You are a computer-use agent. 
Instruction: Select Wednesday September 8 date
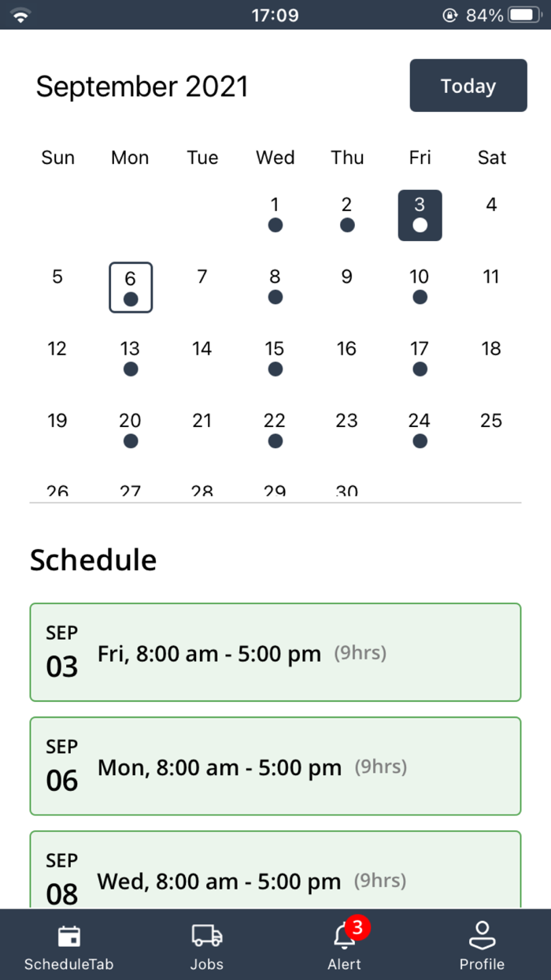click(275, 287)
